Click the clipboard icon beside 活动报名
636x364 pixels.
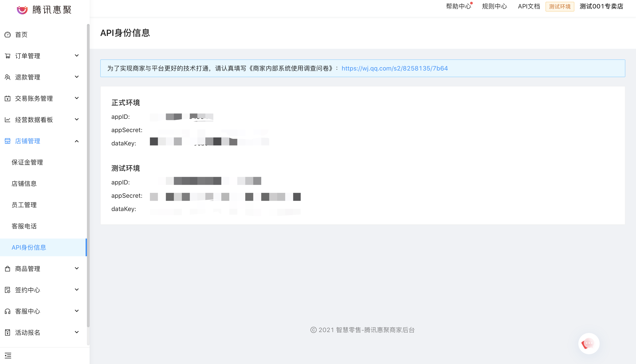pos(8,332)
